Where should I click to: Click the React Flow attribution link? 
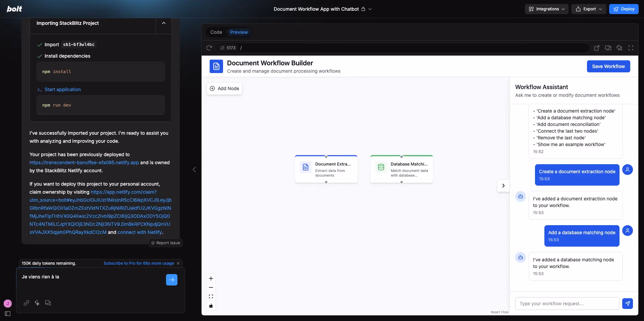coord(499,312)
